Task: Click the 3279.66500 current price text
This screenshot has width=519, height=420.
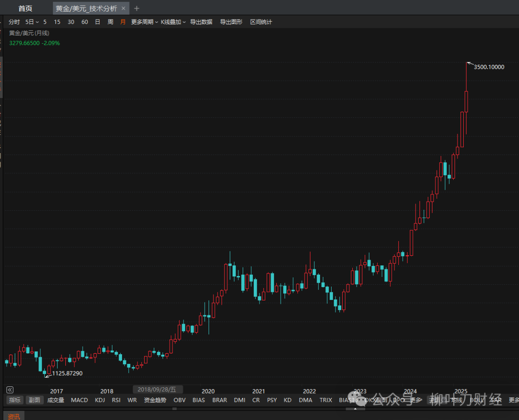Action: pos(25,43)
